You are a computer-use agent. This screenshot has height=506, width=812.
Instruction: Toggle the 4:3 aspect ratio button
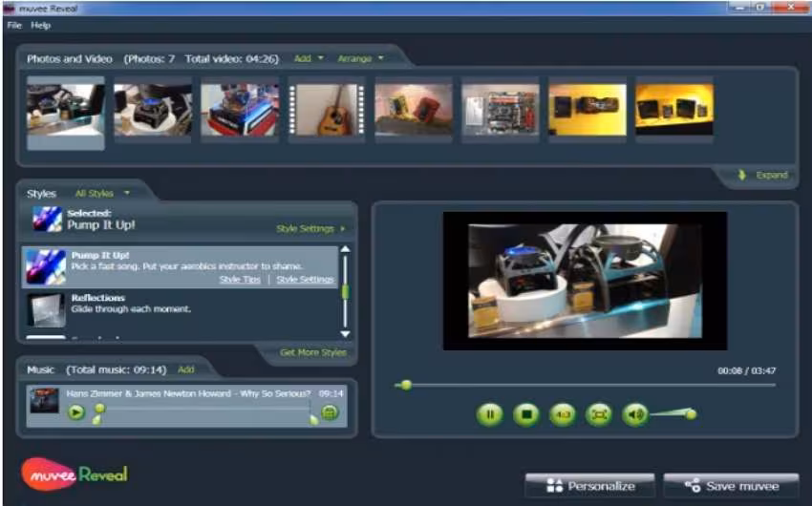[563, 414]
